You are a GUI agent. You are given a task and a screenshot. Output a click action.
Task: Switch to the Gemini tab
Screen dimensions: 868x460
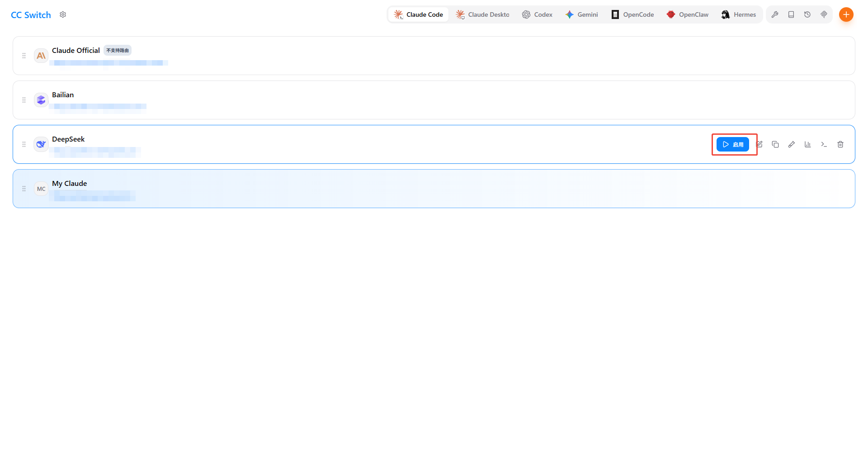pyautogui.click(x=581, y=14)
